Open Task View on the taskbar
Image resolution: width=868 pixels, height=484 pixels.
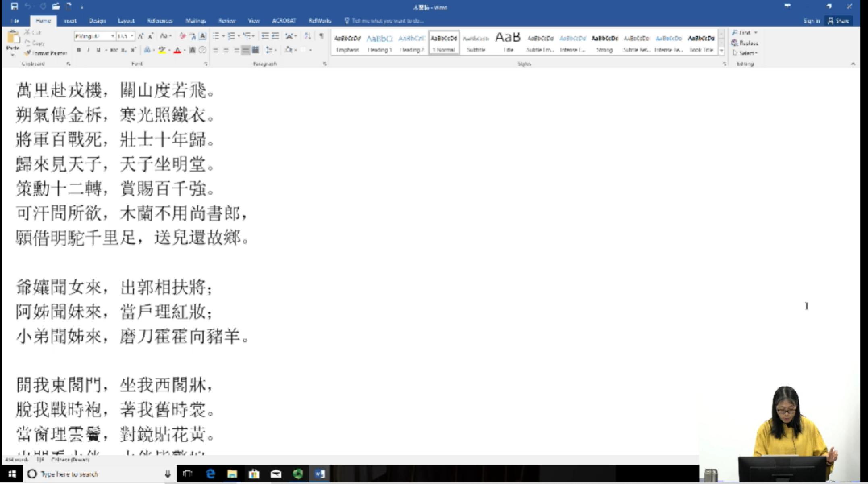[188, 474]
